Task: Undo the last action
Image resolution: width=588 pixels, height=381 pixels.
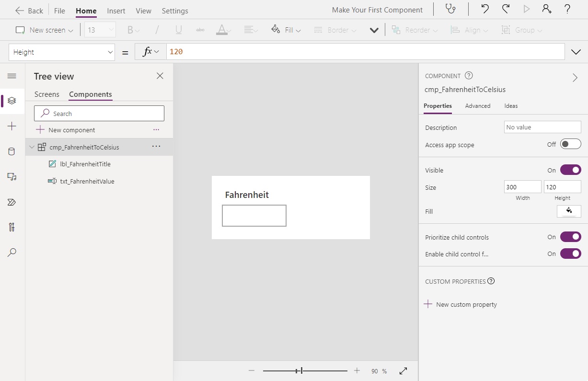Action: [x=484, y=9]
